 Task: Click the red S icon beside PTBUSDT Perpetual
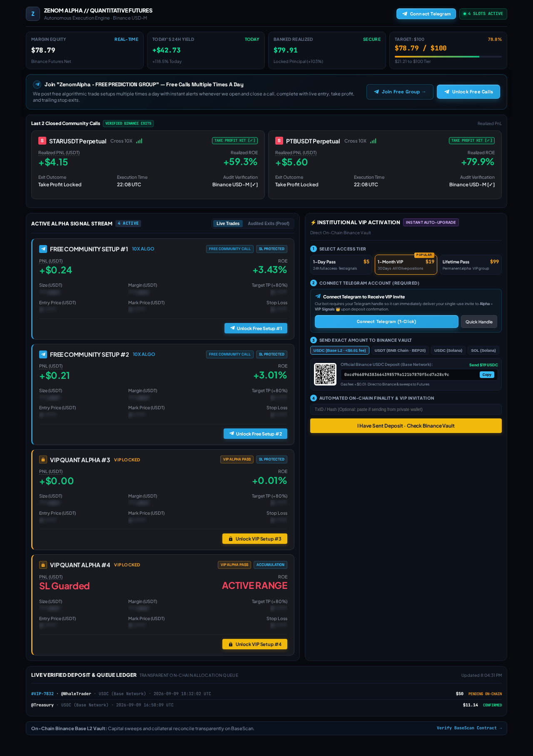click(x=279, y=141)
